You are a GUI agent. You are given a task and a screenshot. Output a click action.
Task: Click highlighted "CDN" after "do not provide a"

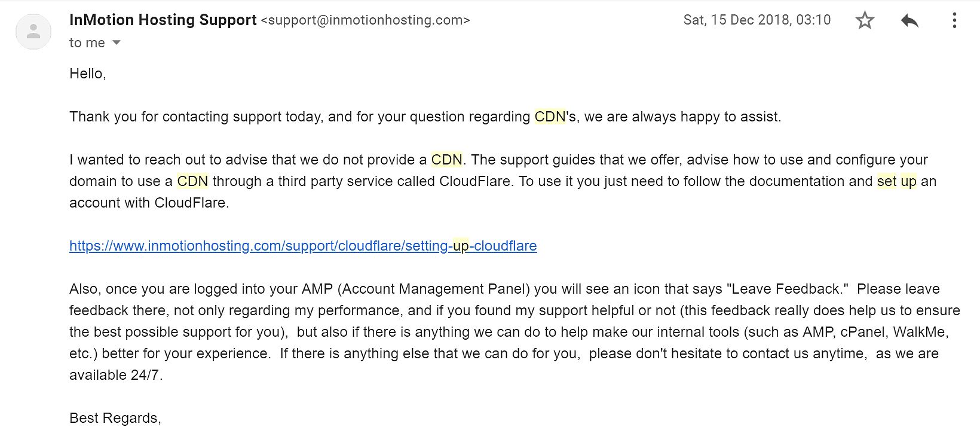point(446,160)
